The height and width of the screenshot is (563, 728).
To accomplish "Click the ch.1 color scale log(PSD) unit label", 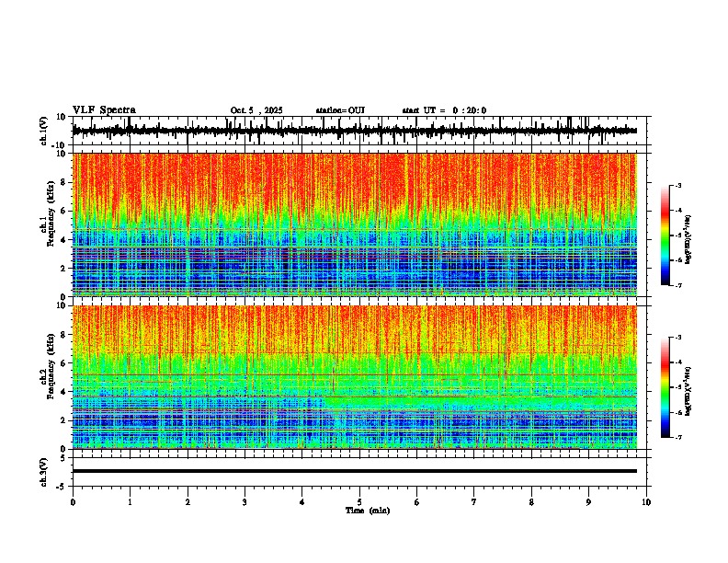I will coord(688,239).
